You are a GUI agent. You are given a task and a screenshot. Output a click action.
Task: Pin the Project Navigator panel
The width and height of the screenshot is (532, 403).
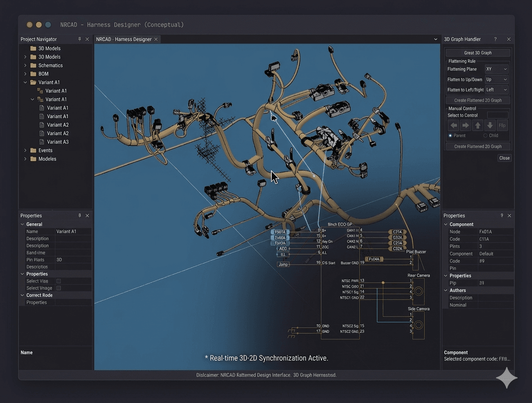coord(80,39)
